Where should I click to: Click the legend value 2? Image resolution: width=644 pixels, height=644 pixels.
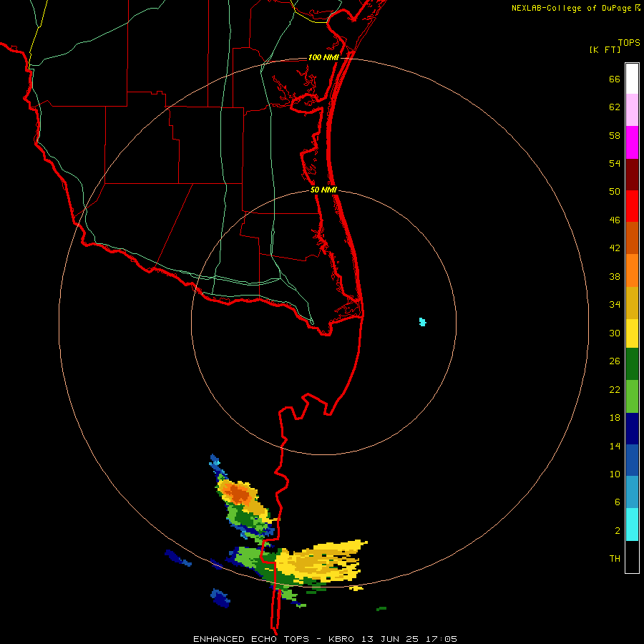pos(618,531)
